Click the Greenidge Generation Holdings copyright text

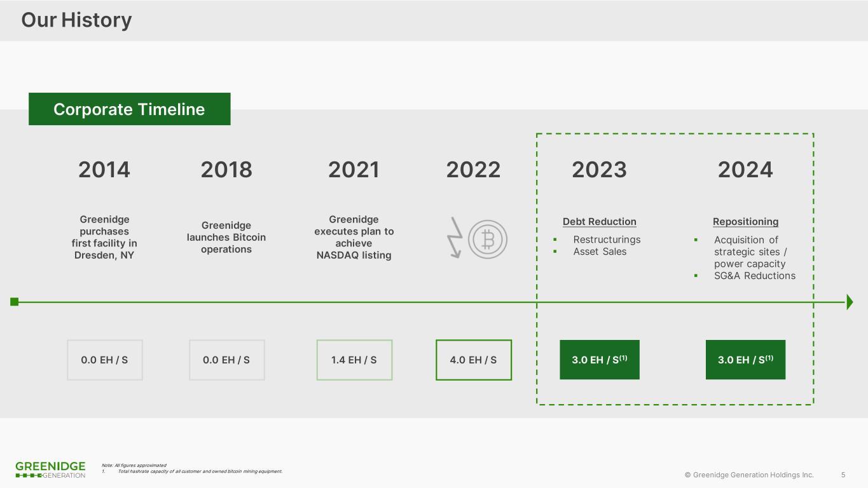point(749,475)
